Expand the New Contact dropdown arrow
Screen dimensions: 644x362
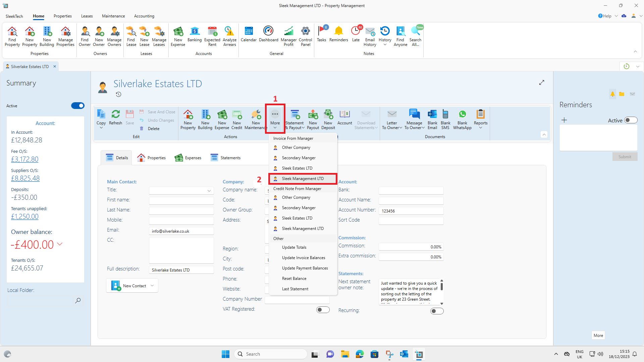coord(152,286)
